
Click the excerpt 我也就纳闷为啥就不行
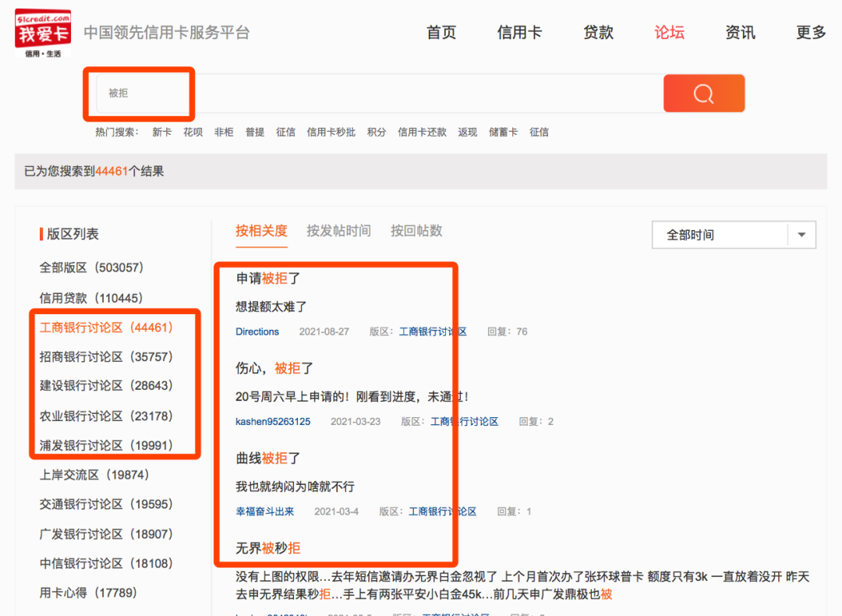pos(295,487)
